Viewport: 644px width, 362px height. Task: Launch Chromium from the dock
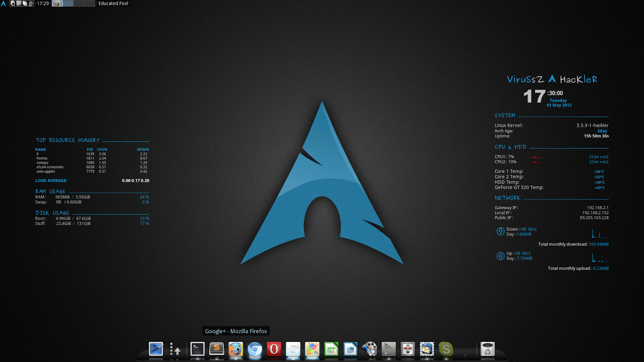coord(255,349)
